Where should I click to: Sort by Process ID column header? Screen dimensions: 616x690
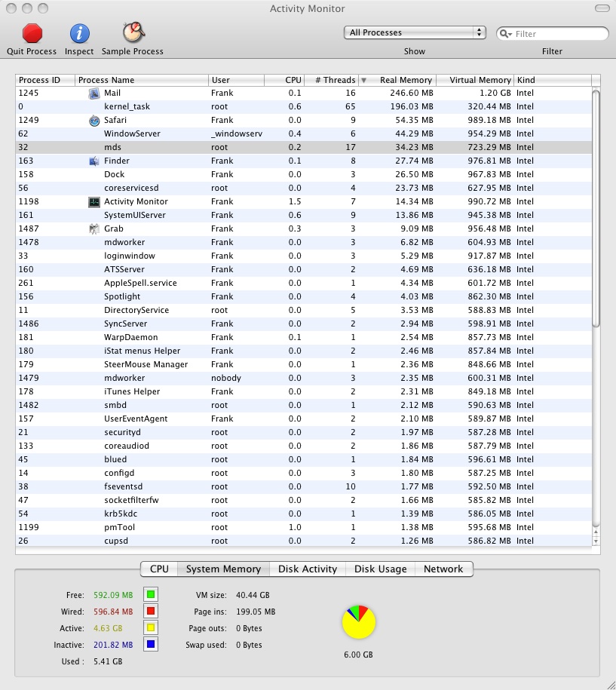pos(45,80)
